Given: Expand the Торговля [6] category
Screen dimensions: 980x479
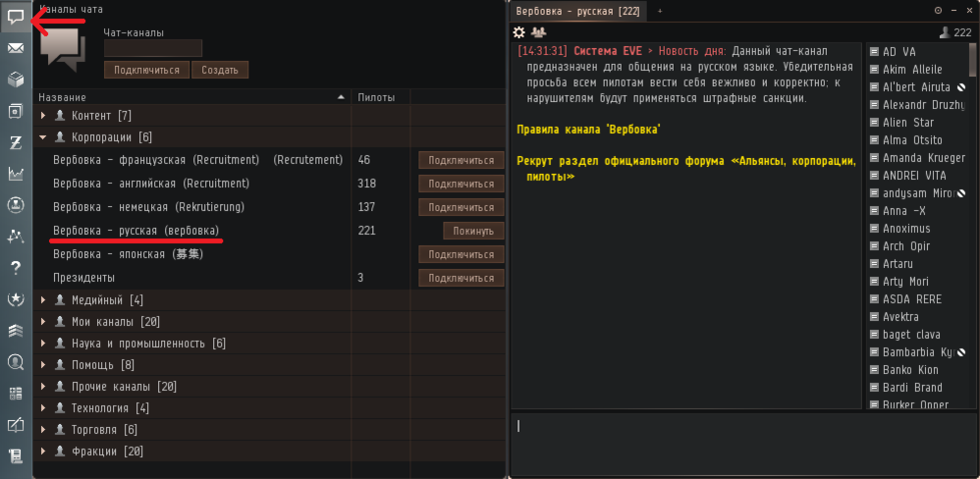Looking at the screenshot, I should 43,430.
